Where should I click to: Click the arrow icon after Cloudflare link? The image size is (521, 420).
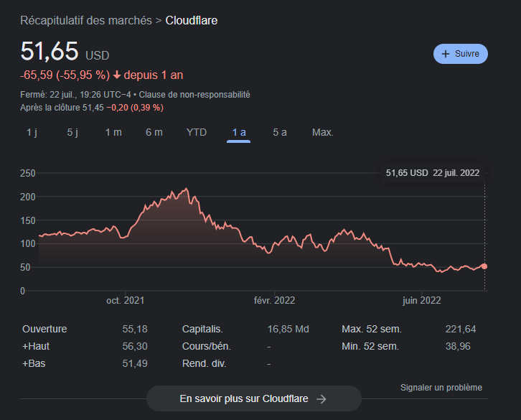tap(321, 398)
